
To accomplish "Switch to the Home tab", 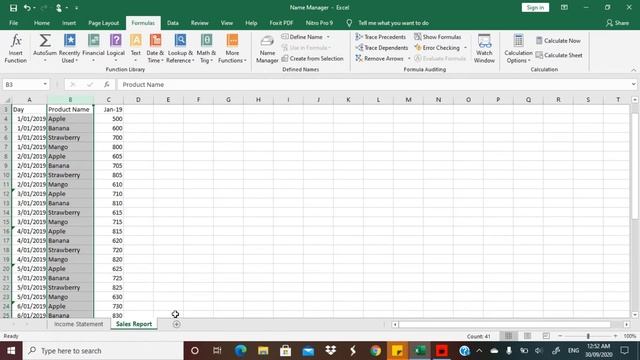I will [42, 23].
